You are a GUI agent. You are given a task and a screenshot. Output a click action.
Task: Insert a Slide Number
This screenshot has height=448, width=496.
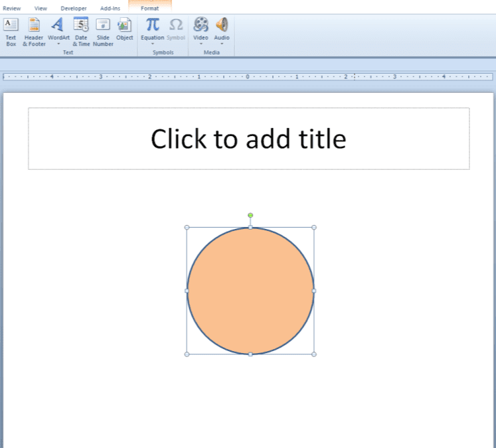pos(103,31)
